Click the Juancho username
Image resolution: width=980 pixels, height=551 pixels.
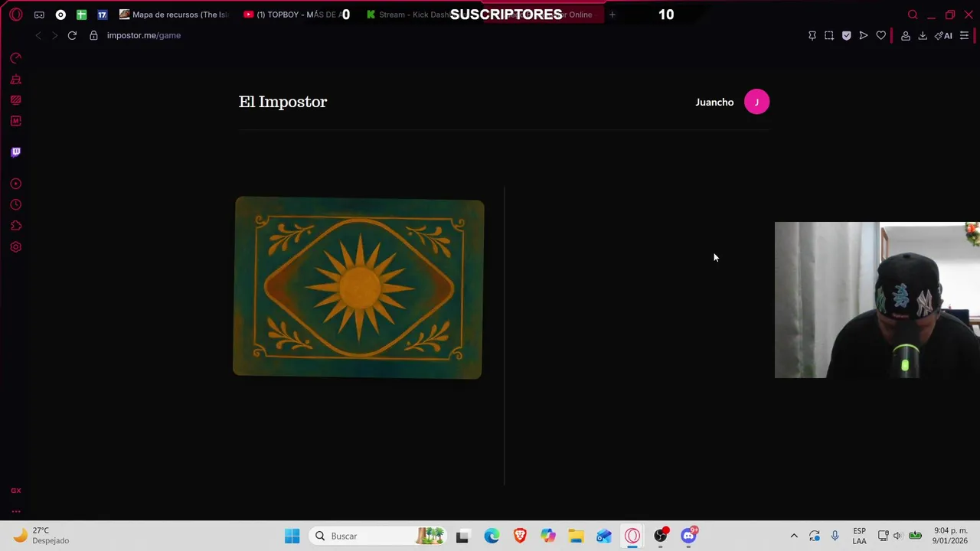[714, 102]
